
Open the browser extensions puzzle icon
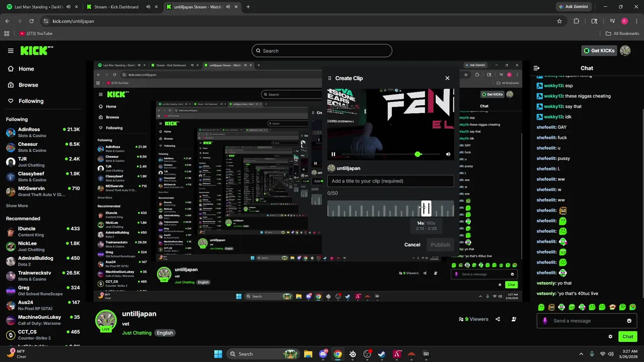click(577, 21)
